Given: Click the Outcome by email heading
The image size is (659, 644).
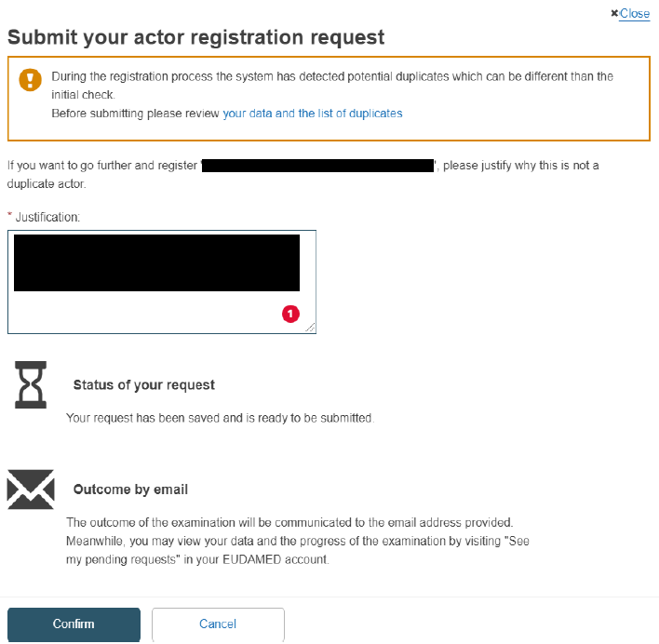Looking at the screenshot, I should 130,490.
